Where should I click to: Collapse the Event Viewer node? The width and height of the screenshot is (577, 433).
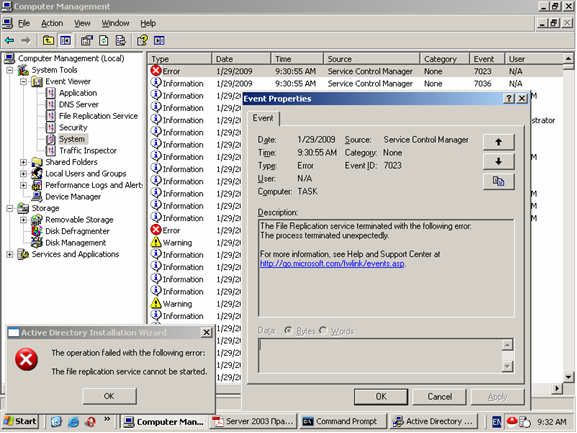point(23,82)
